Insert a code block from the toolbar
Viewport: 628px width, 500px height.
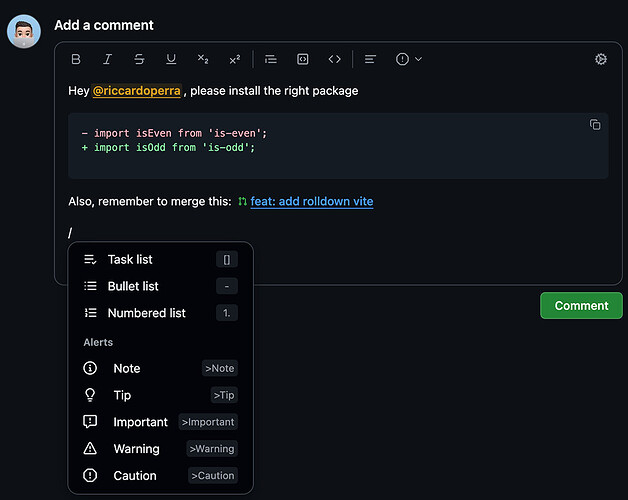[303, 59]
